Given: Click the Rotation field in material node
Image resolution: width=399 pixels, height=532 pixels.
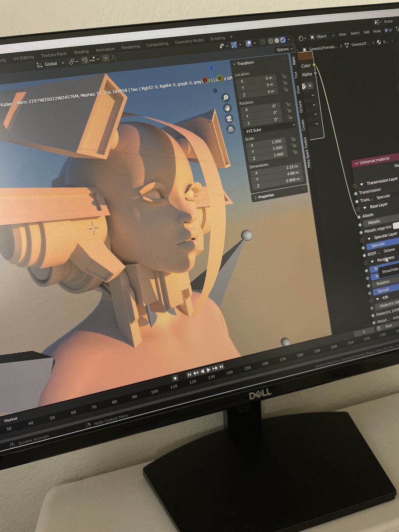Looking at the screenshot, I should tap(386, 282).
